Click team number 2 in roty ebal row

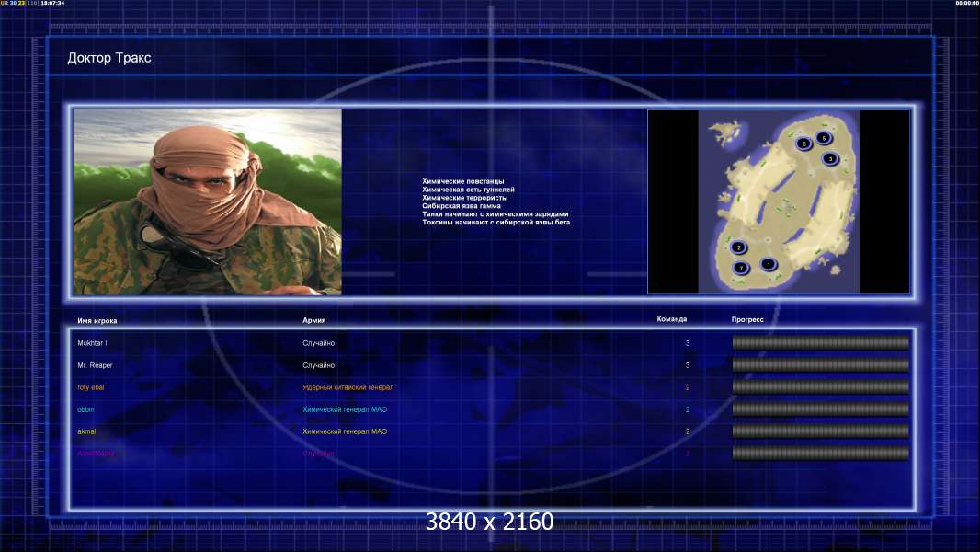[688, 387]
